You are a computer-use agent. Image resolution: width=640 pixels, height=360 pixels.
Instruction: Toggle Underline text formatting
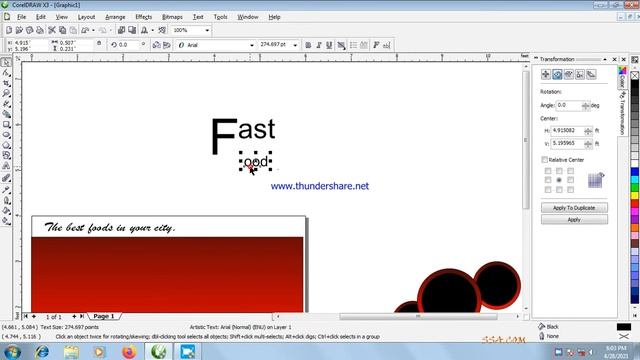[x=329, y=45]
